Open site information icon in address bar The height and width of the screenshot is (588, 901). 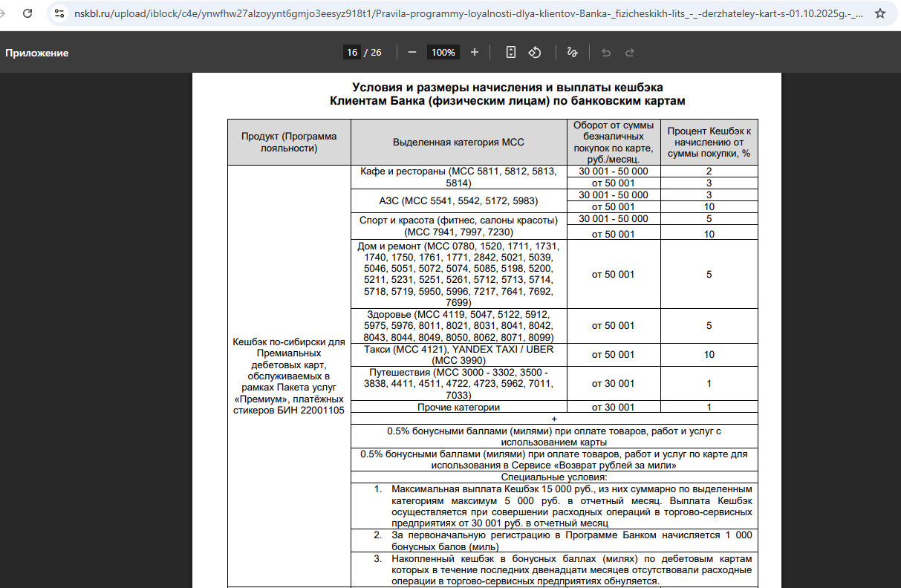(59, 13)
